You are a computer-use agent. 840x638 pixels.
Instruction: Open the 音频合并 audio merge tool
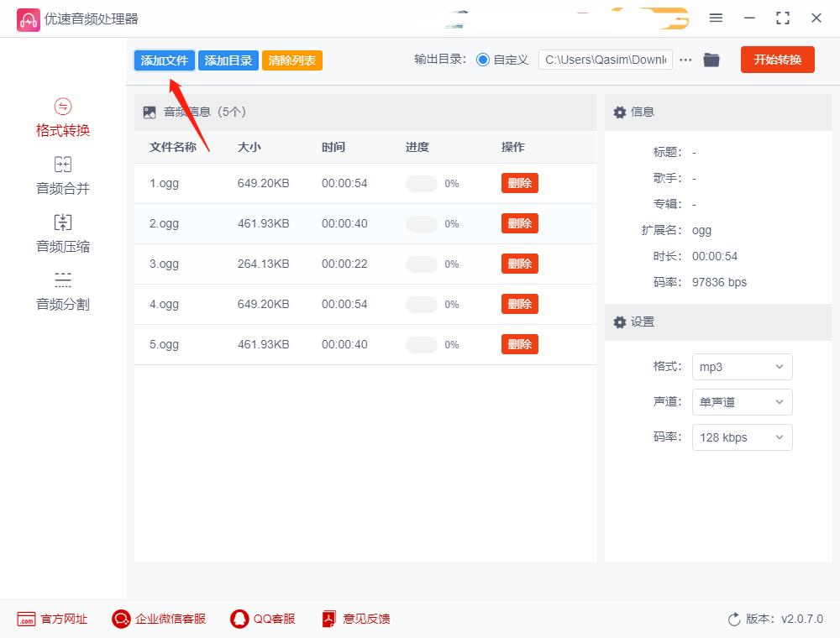click(63, 175)
